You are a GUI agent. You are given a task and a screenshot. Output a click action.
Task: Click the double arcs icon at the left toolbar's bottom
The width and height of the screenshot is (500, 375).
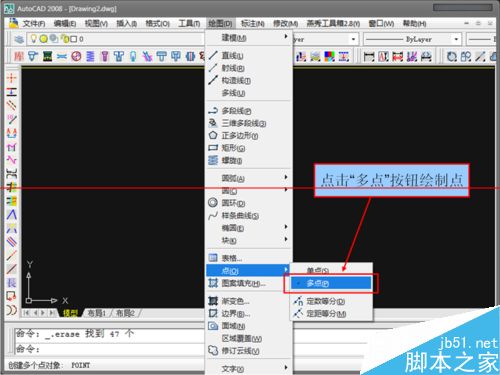coord(11,310)
